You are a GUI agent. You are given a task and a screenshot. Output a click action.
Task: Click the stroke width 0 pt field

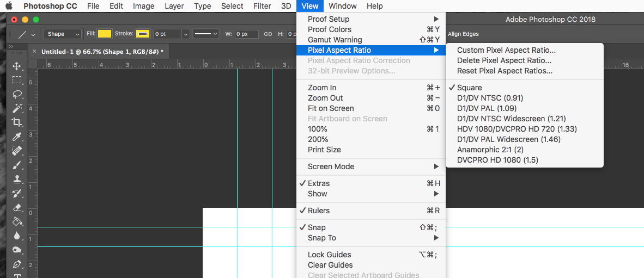click(x=167, y=34)
